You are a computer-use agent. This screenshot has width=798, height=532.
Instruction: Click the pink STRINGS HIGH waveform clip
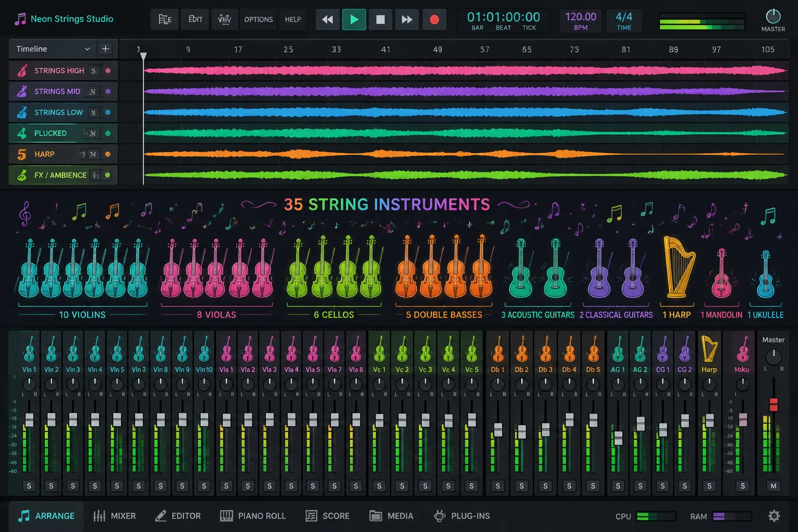(465, 70)
